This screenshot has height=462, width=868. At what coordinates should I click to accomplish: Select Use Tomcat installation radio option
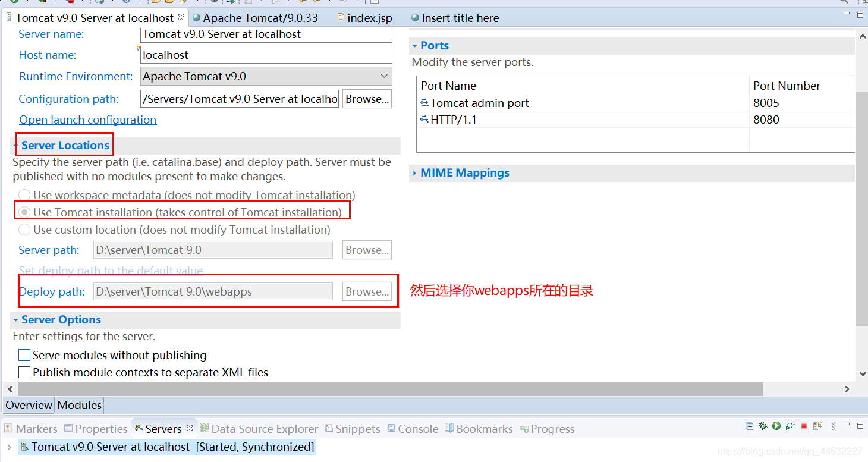click(24, 212)
